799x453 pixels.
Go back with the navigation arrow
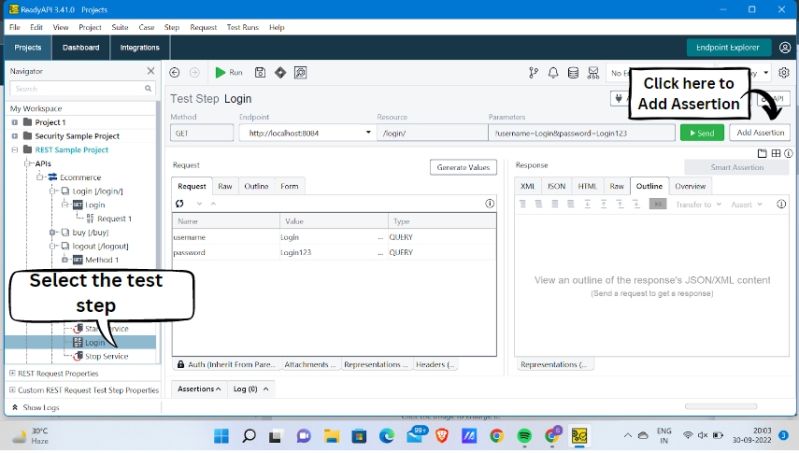[174, 73]
